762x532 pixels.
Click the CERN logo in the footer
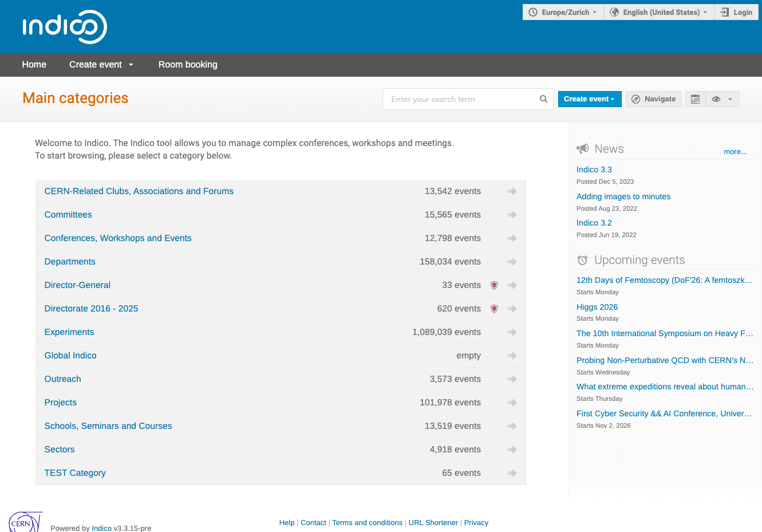(25, 522)
